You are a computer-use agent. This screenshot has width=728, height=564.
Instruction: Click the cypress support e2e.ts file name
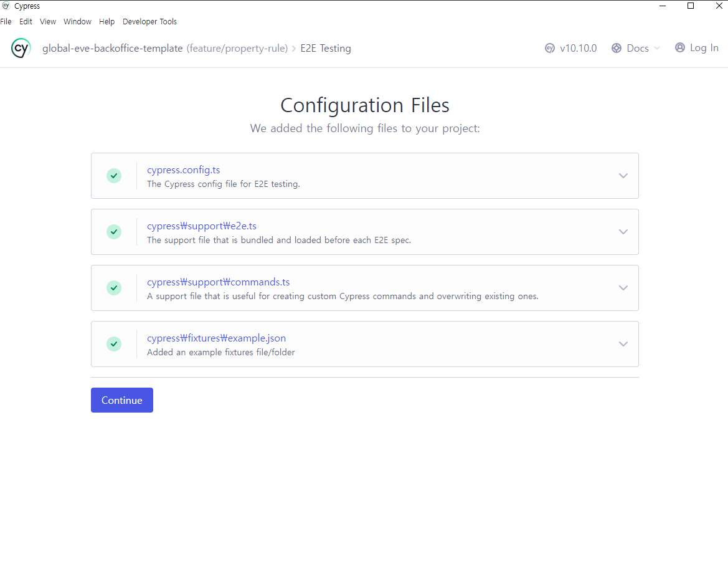pos(202,226)
